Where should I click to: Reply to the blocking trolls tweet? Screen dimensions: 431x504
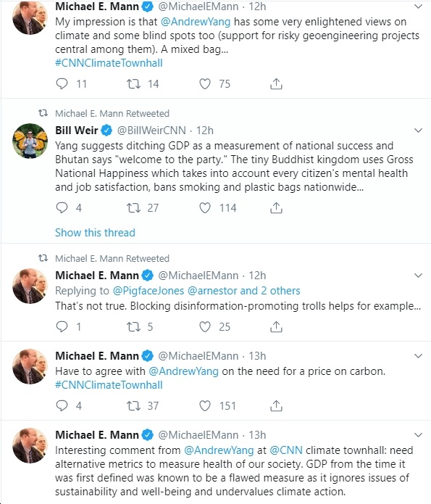tap(62, 327)
